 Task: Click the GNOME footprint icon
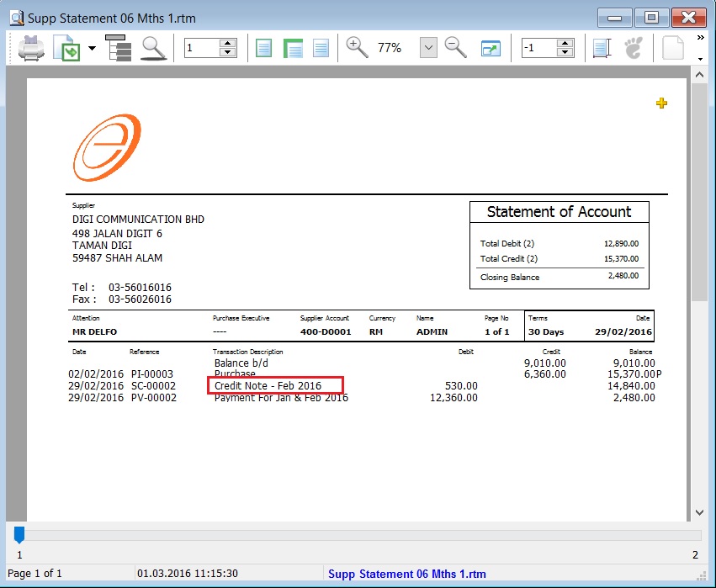point(634,47)
